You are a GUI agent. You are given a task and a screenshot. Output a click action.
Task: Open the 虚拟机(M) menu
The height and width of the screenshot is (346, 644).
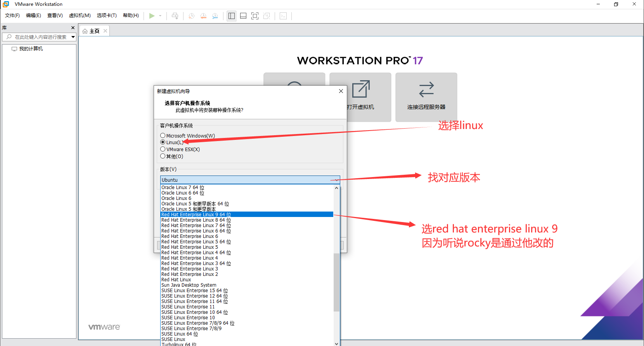coord(80,15)
